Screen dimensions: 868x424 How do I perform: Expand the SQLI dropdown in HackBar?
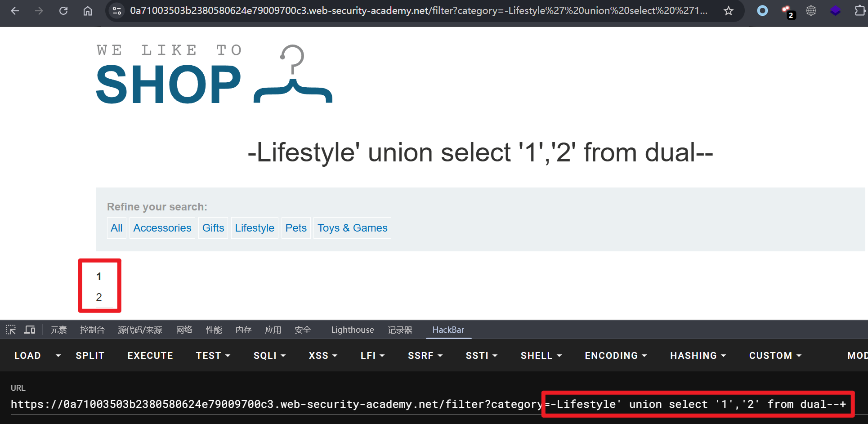pyautogui.click(x=269, y=356)
